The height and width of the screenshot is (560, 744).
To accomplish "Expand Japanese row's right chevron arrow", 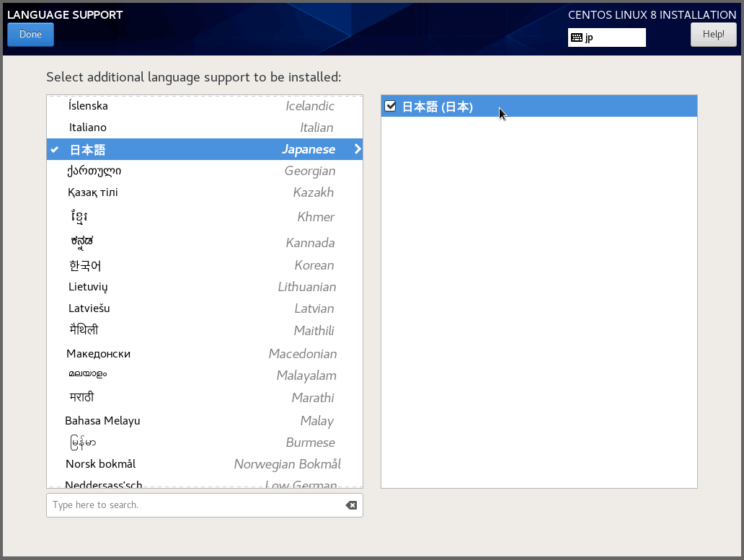I will [x=357, y=149].
